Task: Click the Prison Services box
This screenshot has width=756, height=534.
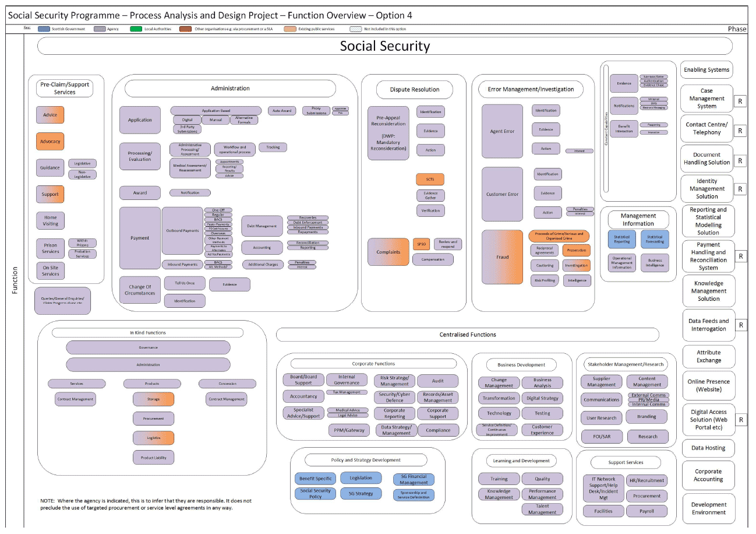Action: (x=50, y=248)
